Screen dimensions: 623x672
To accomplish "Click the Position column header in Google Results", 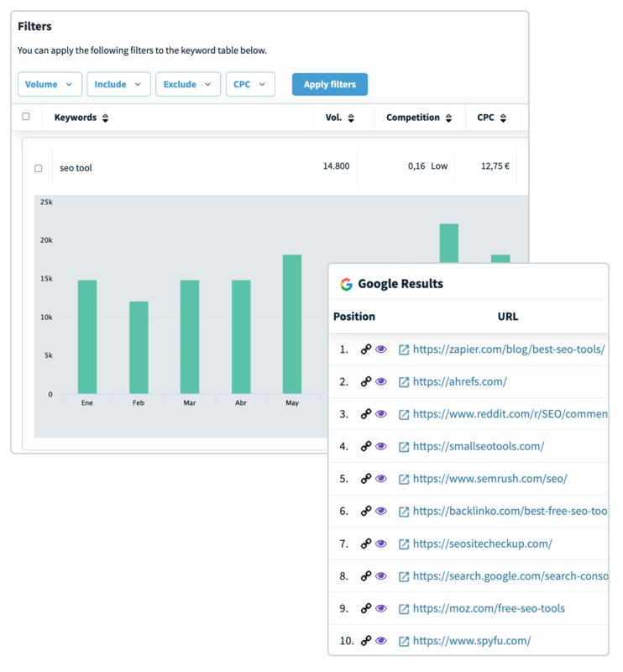I will (354, 317).
